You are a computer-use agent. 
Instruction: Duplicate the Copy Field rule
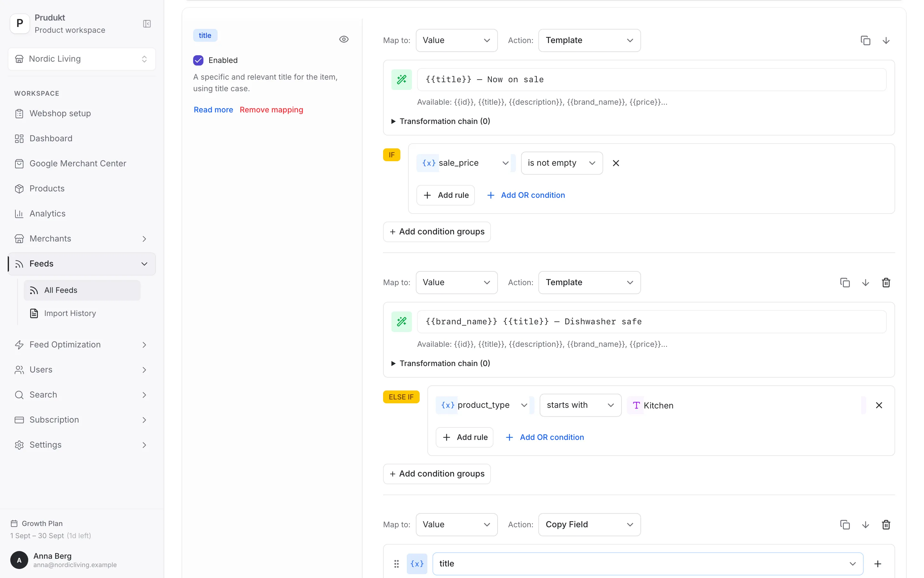(x=844, y=524)
